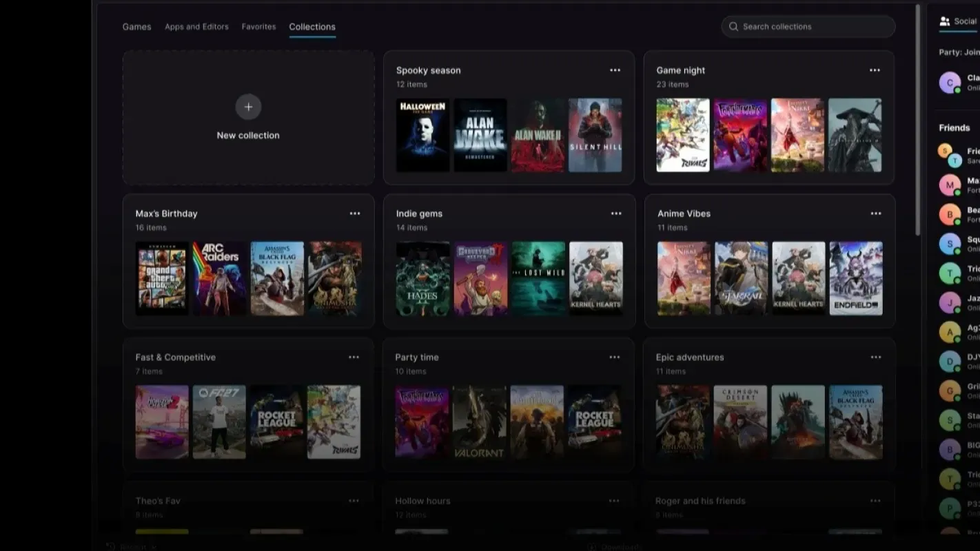
Task: Select the Endfield cover in Anime Vibes
Action: [x=856, y=278]
